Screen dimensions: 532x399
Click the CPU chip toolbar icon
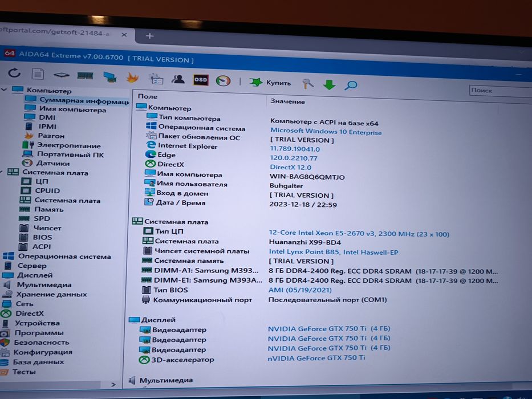(62, 75)
